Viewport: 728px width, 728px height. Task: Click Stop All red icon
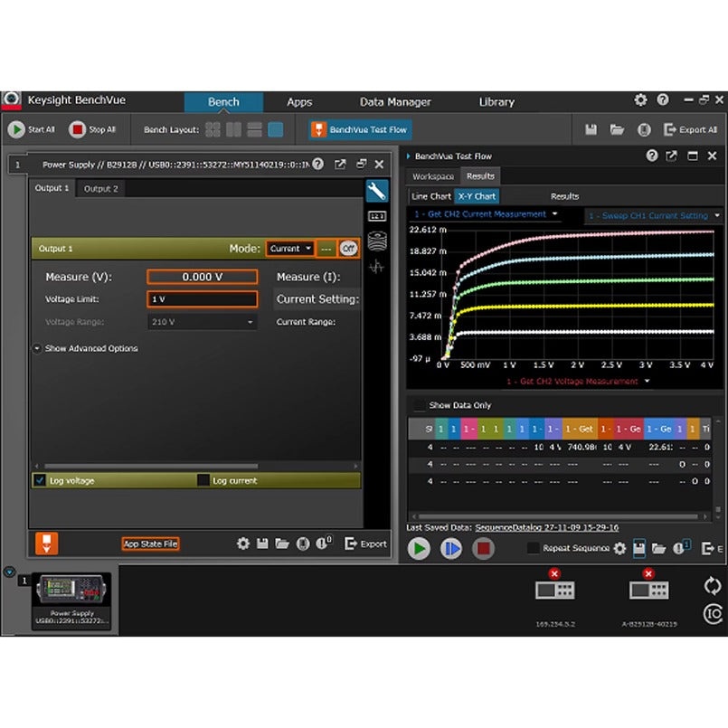[x=77, y=129]
